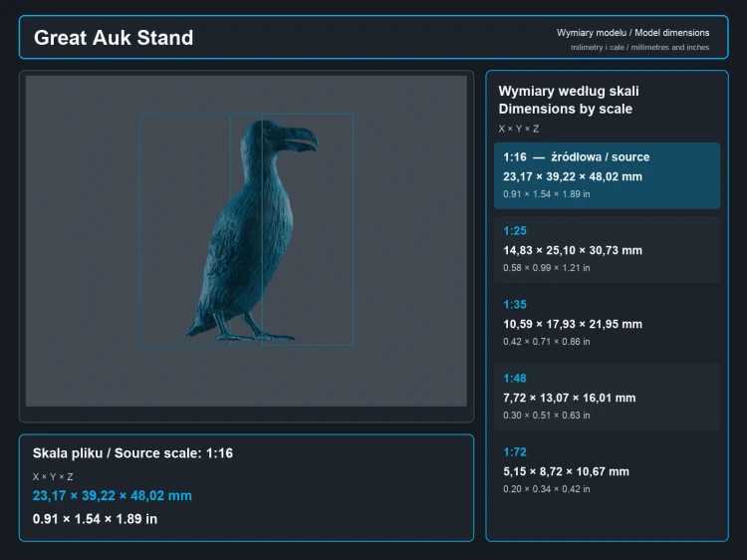This screenshot has height=560, width=747.
Task: Select the 1:35 scale label
Action: coord(515,305)
